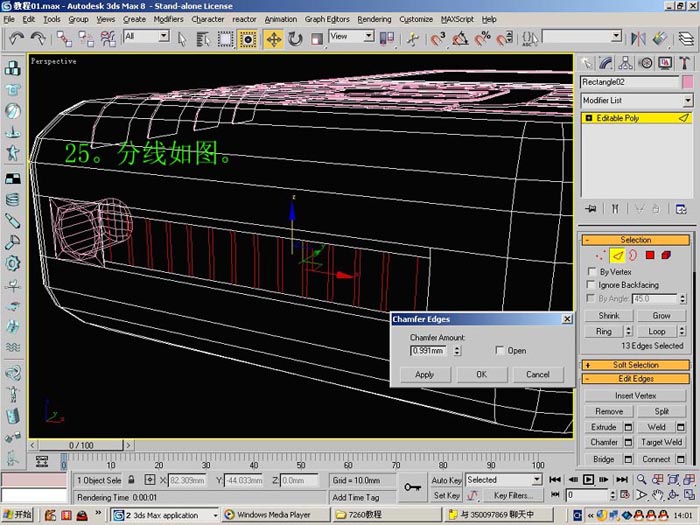Toggle the 3D Snaps magnet
This screenshot has width=700, height=525.
coord(438,39)
